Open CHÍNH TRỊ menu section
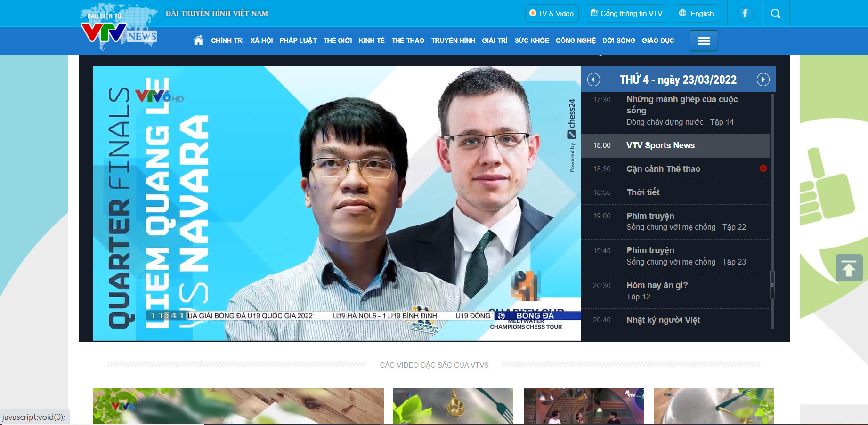Image resolution: width=868 pixels, height=425 pixels. point(227,40)
